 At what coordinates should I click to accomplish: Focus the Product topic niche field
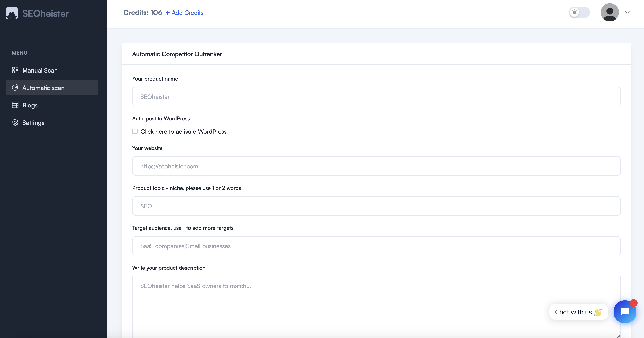tap(376, 206)
